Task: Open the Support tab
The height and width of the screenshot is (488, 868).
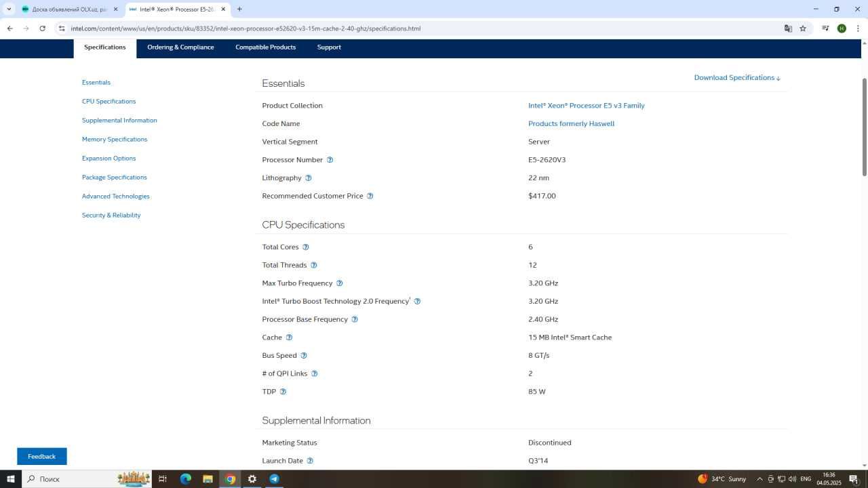Action: [x=329, y=47]
